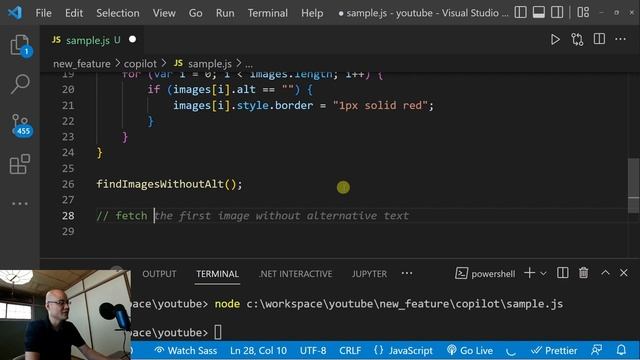Click the Copilot spinner icon in status bar
The width and height of the screenshot is (640, 360).
coord(511,351)
